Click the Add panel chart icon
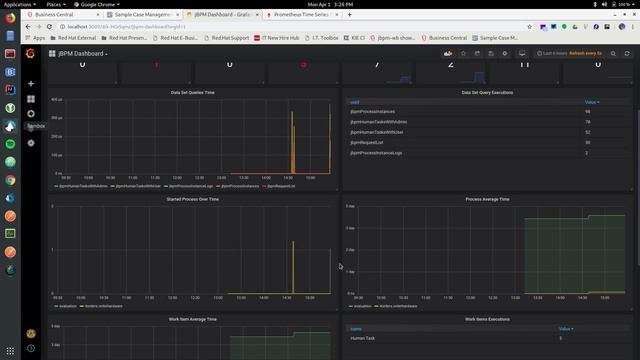 pos(448,53)
